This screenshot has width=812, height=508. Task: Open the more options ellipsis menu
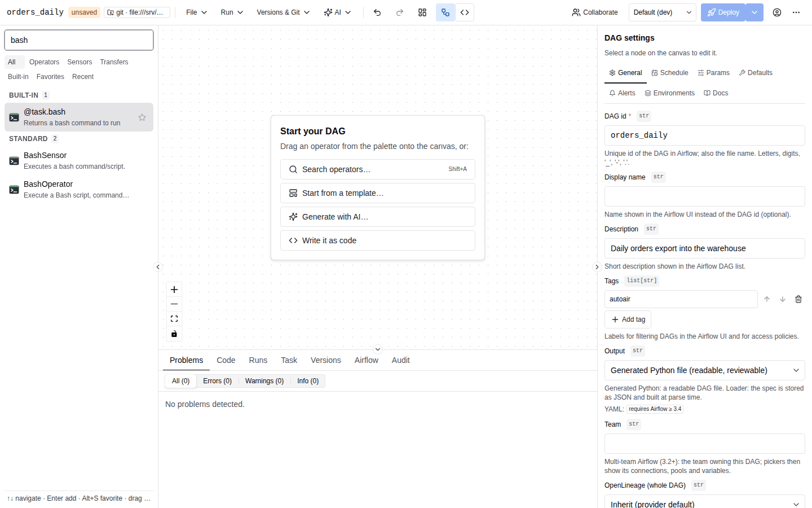click(x=796, y=12)
